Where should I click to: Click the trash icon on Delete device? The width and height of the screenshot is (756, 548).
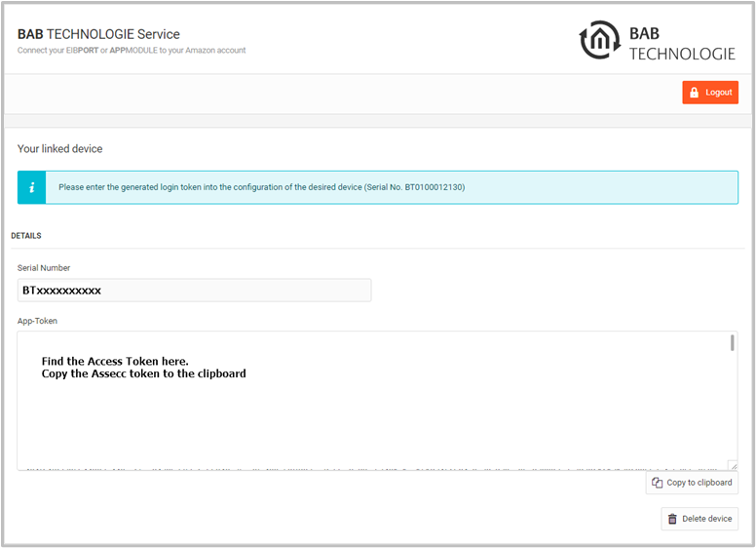click(x=672, y=519)
